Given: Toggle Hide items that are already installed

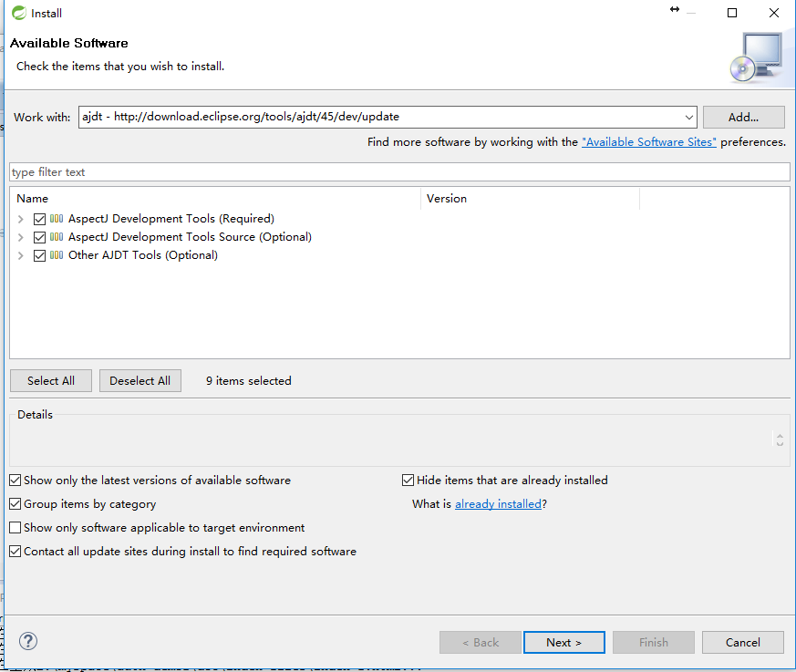Looking at the screenshot, I should tap(408, 481).
